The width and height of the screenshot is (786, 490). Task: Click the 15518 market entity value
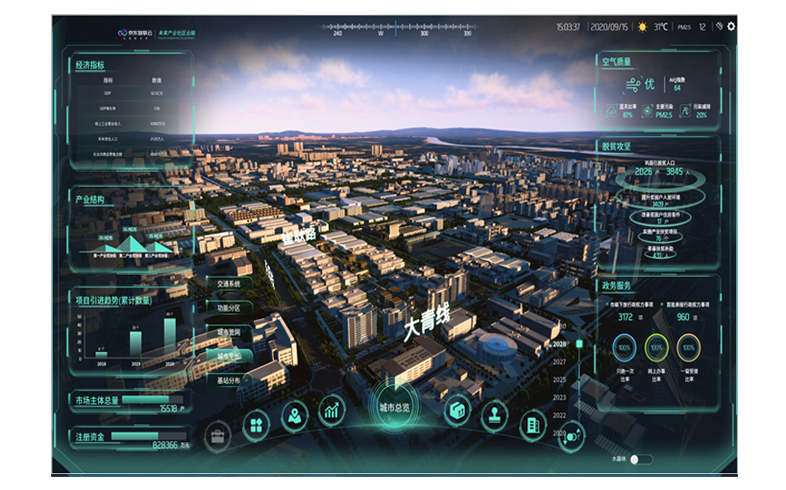pos(168,409)
